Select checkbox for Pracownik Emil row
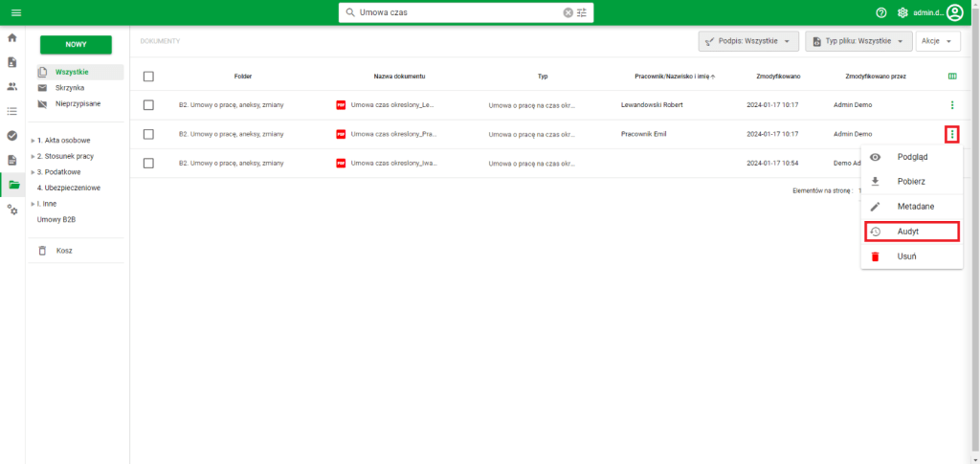This screenshot has width=980, height=464. click(148, 134)
